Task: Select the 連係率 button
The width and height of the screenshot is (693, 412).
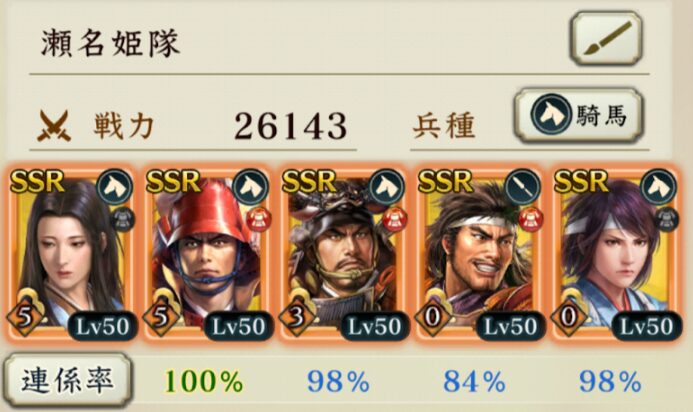Action: point(68,380)
